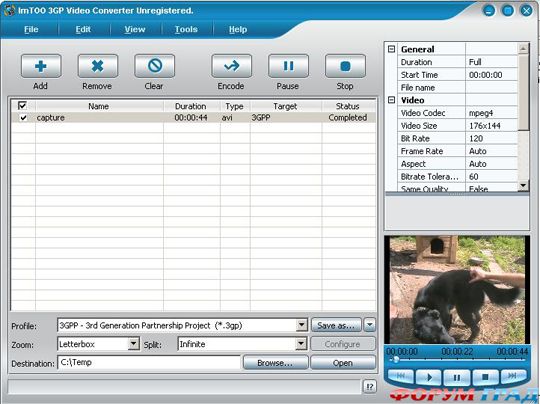The width and height of the screenshot is (540, 404).
Task: Click the Add file button
Action: tap(41, 66)
